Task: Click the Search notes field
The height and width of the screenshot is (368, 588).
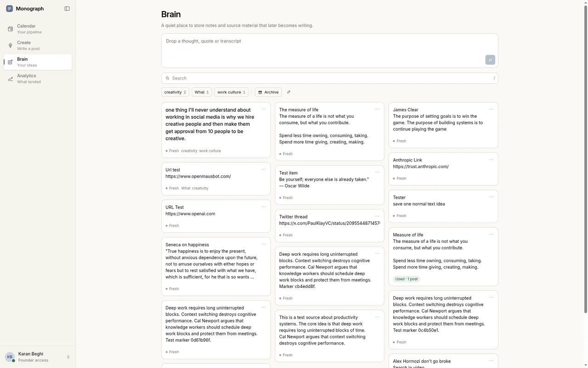Action: point(329,78)
